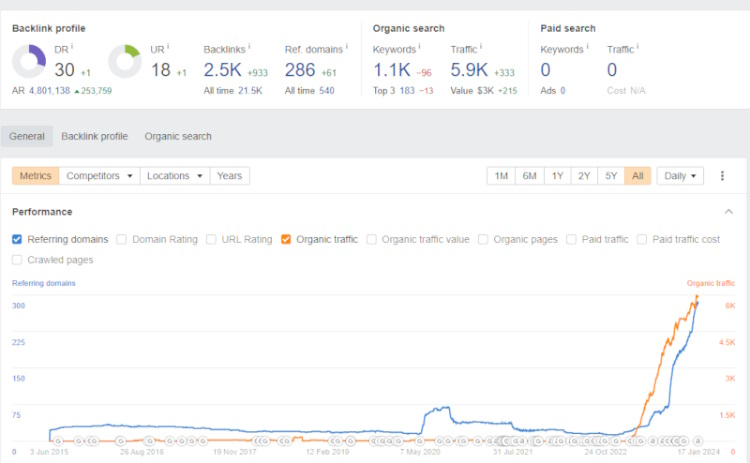
Task: Enable the Domain Rating checkbox
Action: (x=121, y=239)
